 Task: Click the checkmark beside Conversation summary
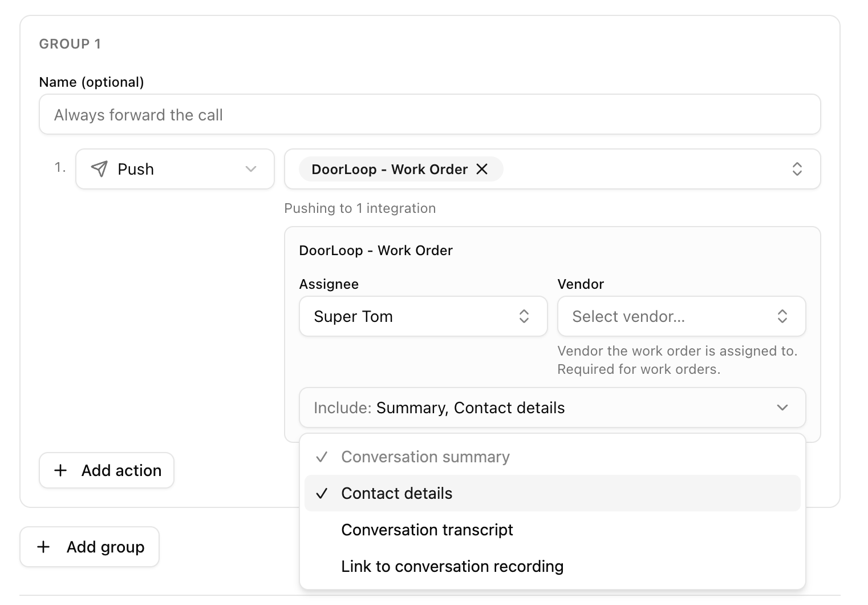point(322,457)
